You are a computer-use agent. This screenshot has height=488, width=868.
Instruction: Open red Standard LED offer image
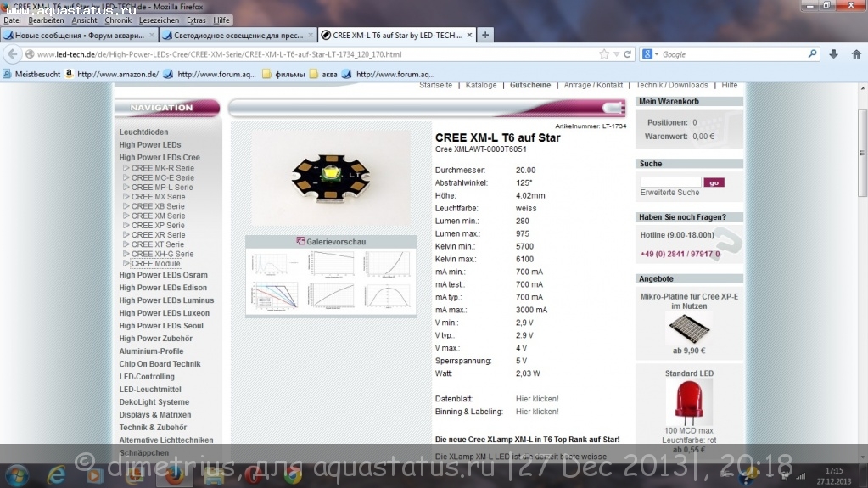point(689,401)
